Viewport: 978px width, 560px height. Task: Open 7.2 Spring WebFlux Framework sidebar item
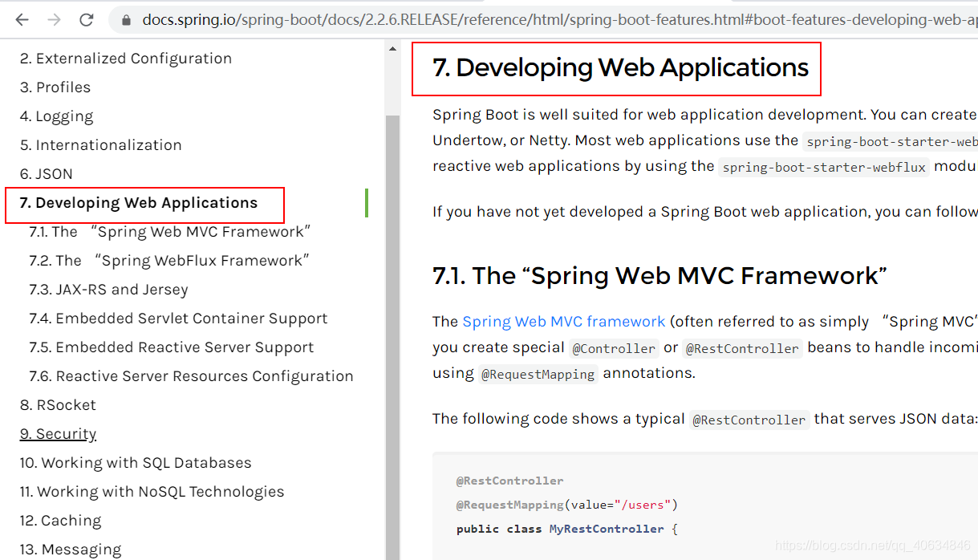[169, 261]
